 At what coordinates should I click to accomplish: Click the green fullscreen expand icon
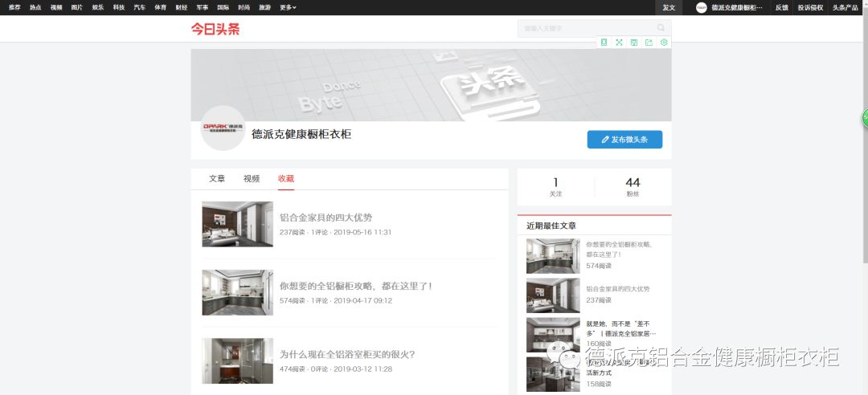point(620,43)
